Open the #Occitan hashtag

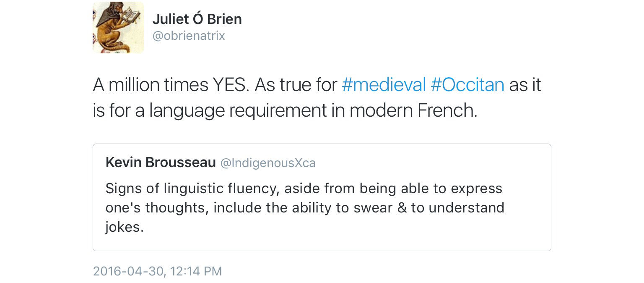pyautogui.click(x=467, y=85)
